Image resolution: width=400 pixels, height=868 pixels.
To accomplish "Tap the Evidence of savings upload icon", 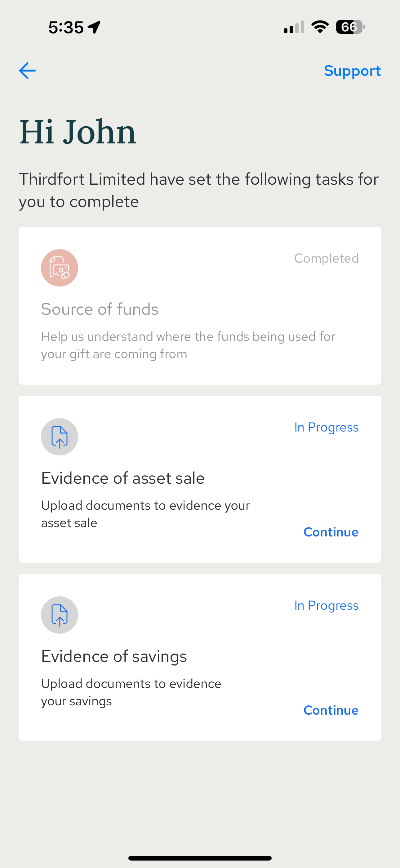I will coord(60,615).
